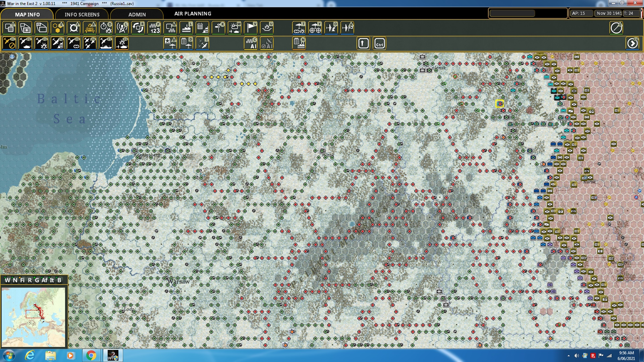Open the MAP INFO tab

27,14
